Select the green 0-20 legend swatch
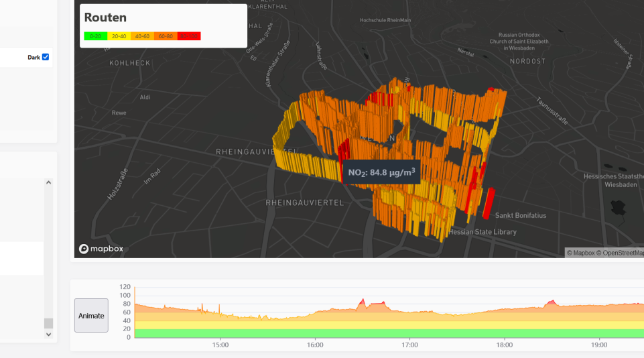Viewport: 644px width, 358px height. pyautogui.click(x=95, y=36)
